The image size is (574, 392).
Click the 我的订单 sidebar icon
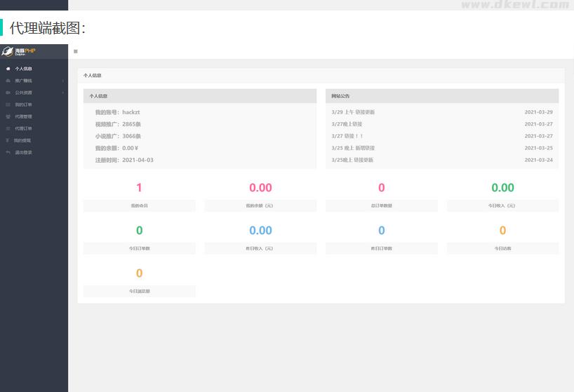pyautogui.click(x=8, y=104)
